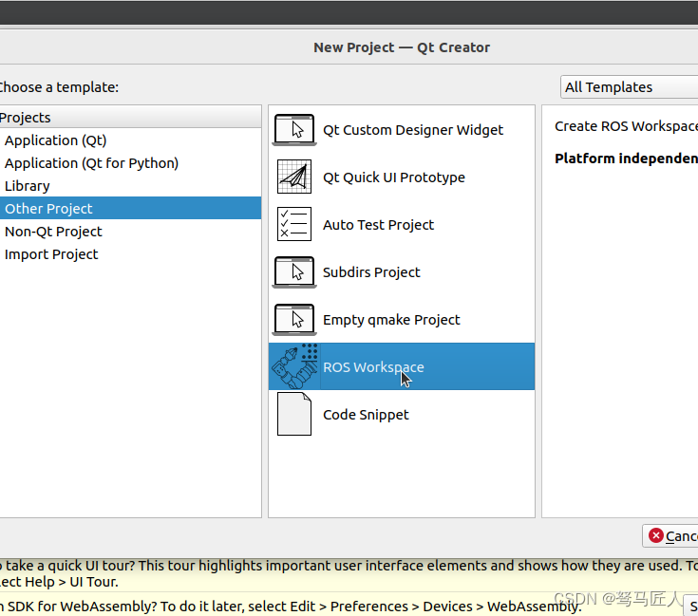Click the Platform independent text
Viewport: 698px width, 616px height.
tap(626, 159)
